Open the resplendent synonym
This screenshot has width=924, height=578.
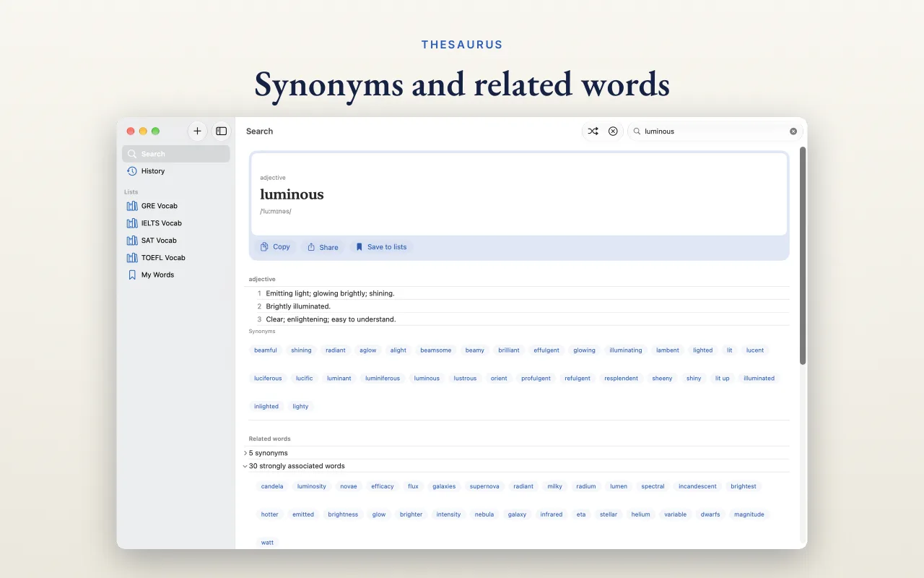[622, 379]
